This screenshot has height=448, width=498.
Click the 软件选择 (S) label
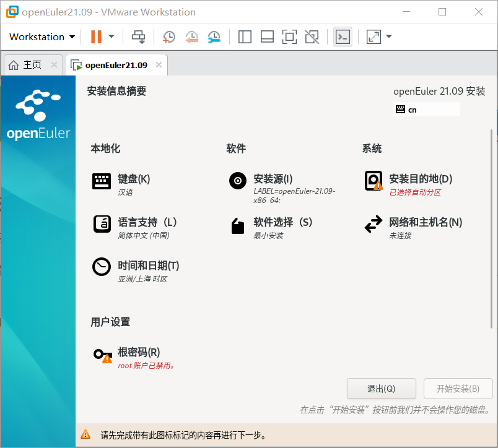click(283, 222)
